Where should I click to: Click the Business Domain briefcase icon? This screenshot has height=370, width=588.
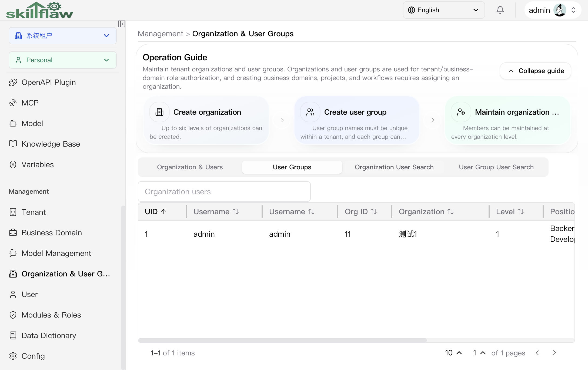[13, 233]
